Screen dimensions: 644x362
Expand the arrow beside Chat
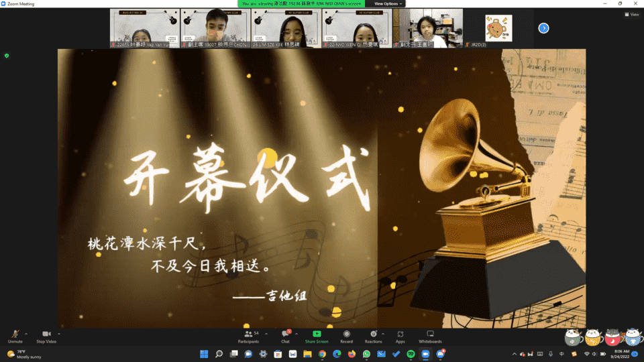click(297, 334)
